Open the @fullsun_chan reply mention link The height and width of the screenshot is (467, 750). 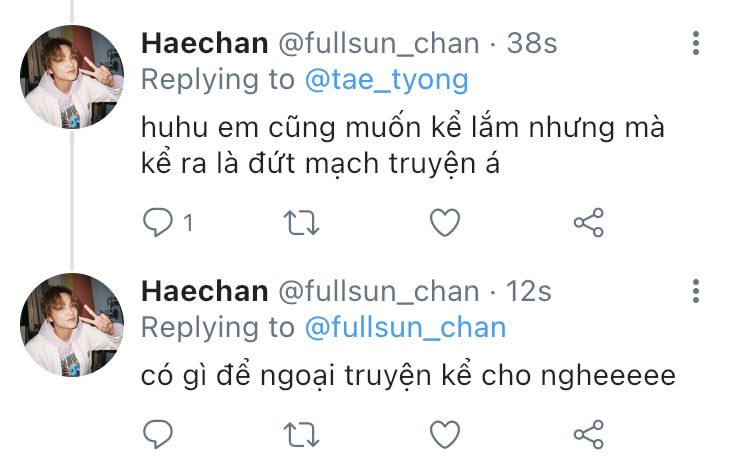click(405, 327)
